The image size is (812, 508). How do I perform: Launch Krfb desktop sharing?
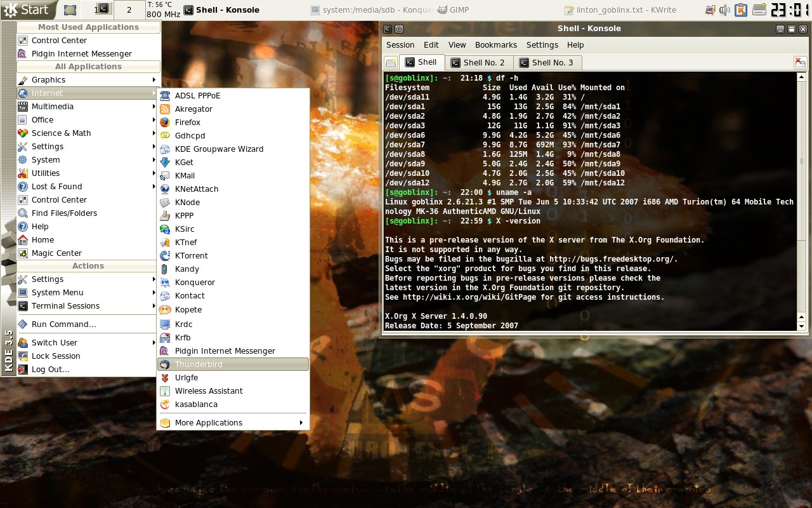(233, 338)
